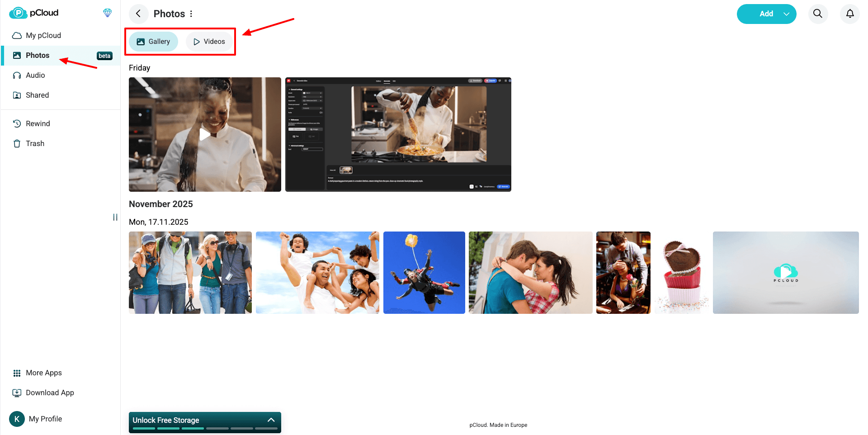868x435 pixels.
Task: Expand the Unlock Free Storage panel
Action: coord(271,420)
